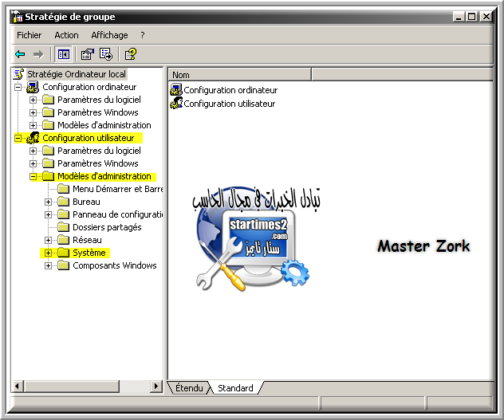Toggle the show/hide console tree button

click(63, 54)
